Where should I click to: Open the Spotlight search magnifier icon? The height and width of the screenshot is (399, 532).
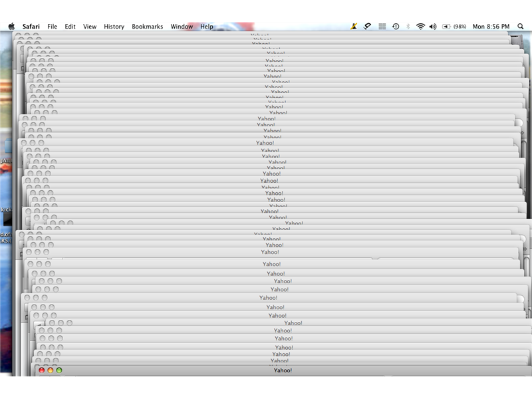pos(519,26)
